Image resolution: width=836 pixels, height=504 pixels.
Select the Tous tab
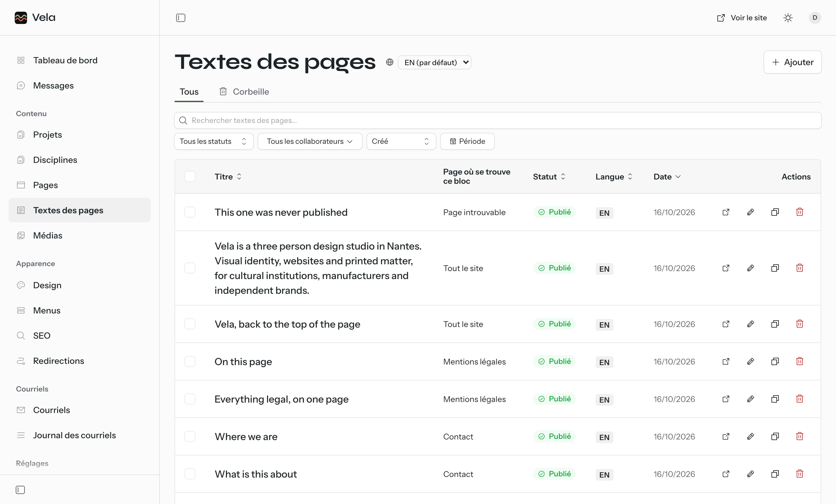click(189, 92)
